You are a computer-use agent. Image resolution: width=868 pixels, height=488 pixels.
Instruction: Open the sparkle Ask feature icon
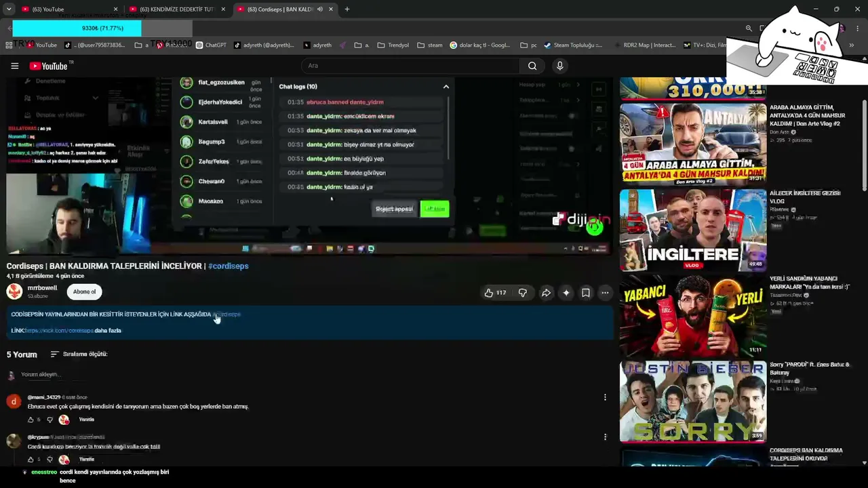point(566,293)
